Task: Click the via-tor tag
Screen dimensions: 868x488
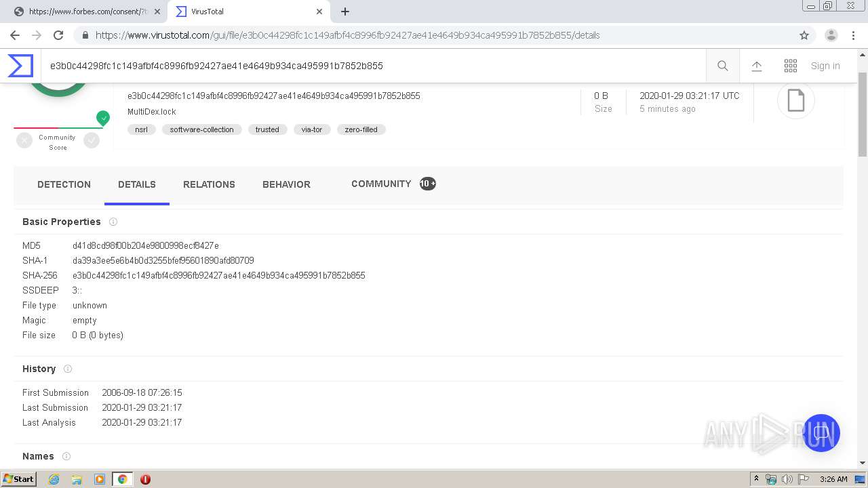Action: coord(312,129)
